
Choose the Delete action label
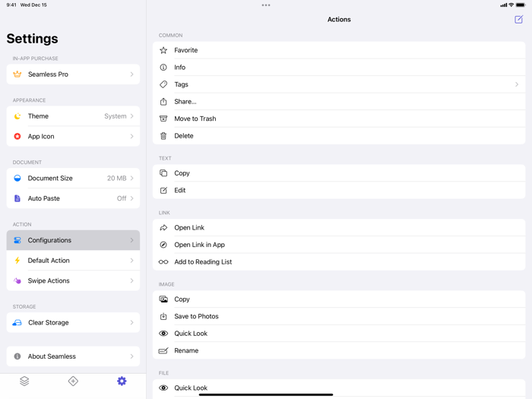[x=184, y=136]
